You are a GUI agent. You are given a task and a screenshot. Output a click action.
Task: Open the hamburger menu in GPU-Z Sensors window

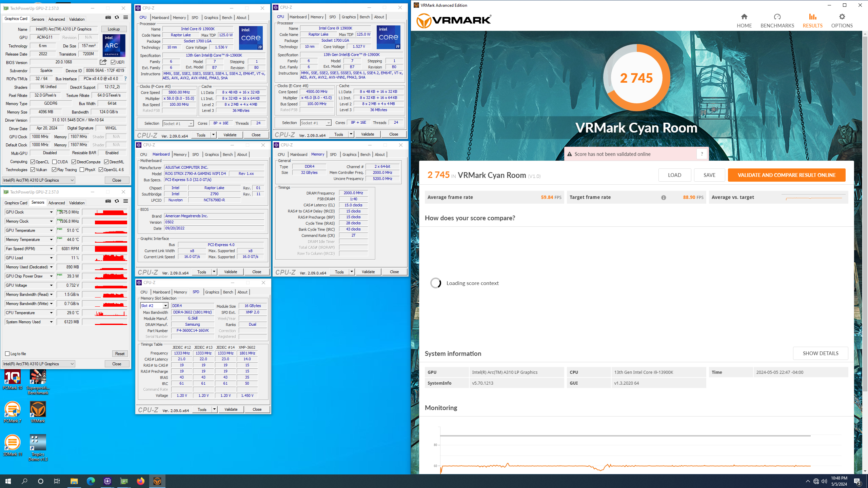tap(125, 201)
